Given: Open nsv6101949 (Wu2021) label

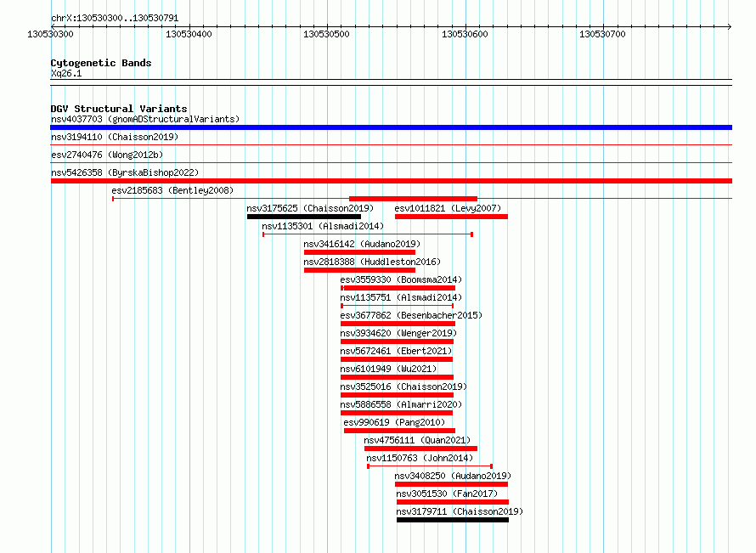Looking at the screenshot, I should [x=388, y=369].
